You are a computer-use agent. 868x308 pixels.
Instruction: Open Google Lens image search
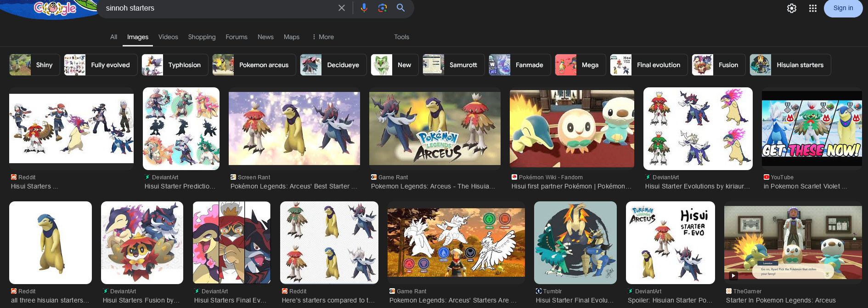coord(382,8)
